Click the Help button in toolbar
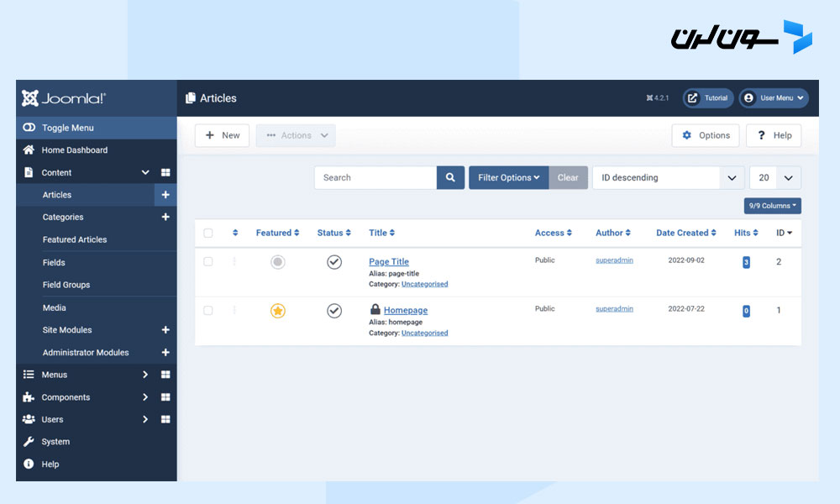This screenshot has height=504, width=840. click(774, 135)
